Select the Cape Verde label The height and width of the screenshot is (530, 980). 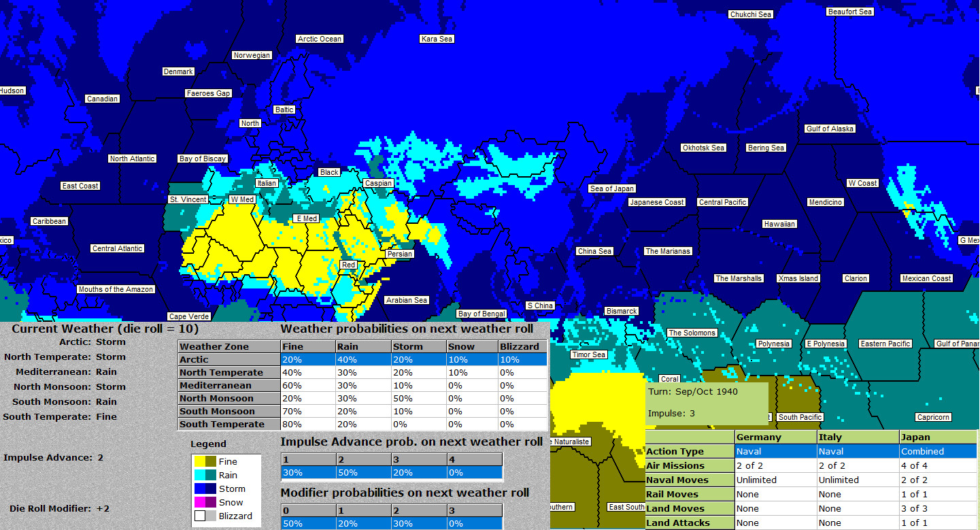pyautogui.click(x=189, y=316)
